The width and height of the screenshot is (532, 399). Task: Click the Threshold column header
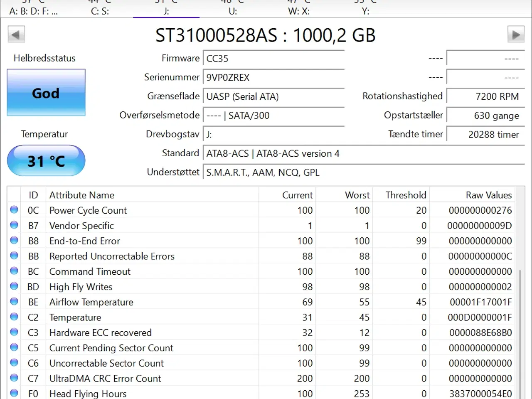tap(401, 195)
